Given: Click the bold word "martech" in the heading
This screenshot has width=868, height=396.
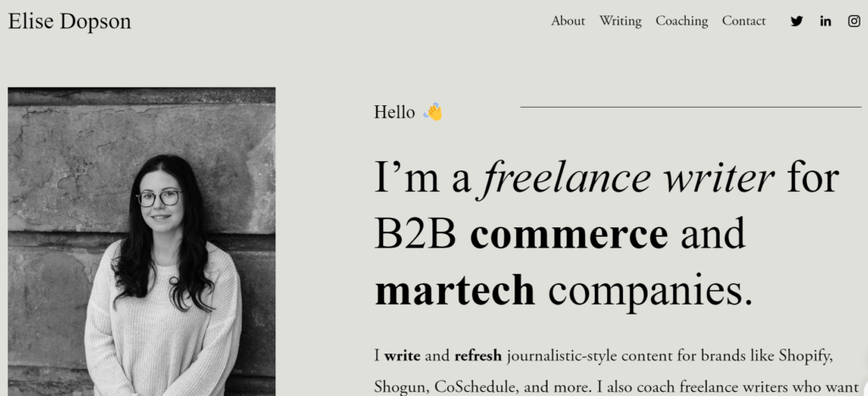Looking at the screenshot, I should click(x=454, y=291).
